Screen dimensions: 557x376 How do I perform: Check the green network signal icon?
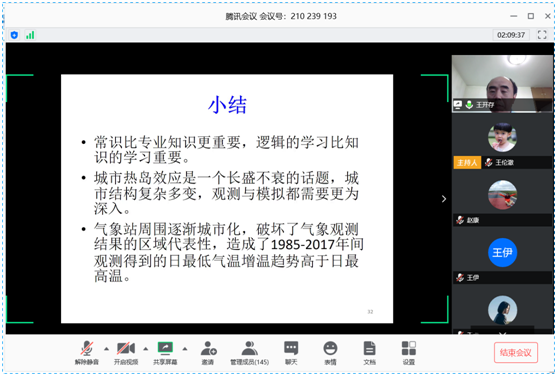(30, 35)
